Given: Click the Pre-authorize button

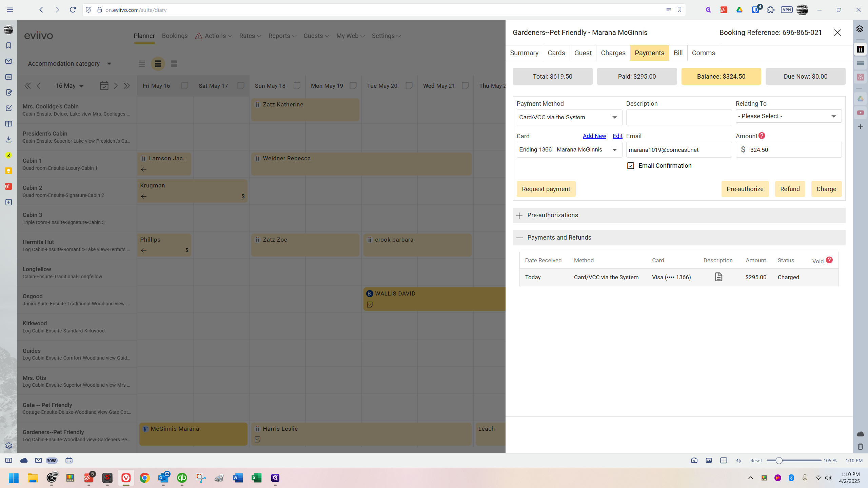Looking at the screenshot, I should click(x=745, y=189).
